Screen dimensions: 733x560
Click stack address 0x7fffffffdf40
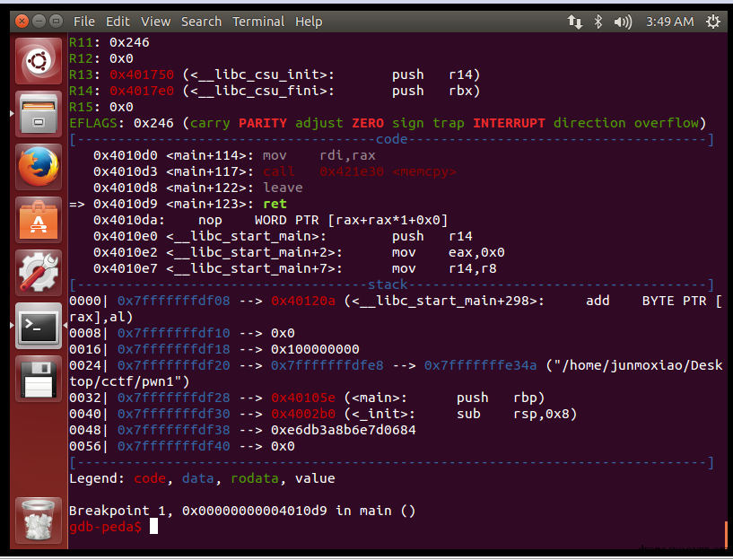tap(173, 446)
